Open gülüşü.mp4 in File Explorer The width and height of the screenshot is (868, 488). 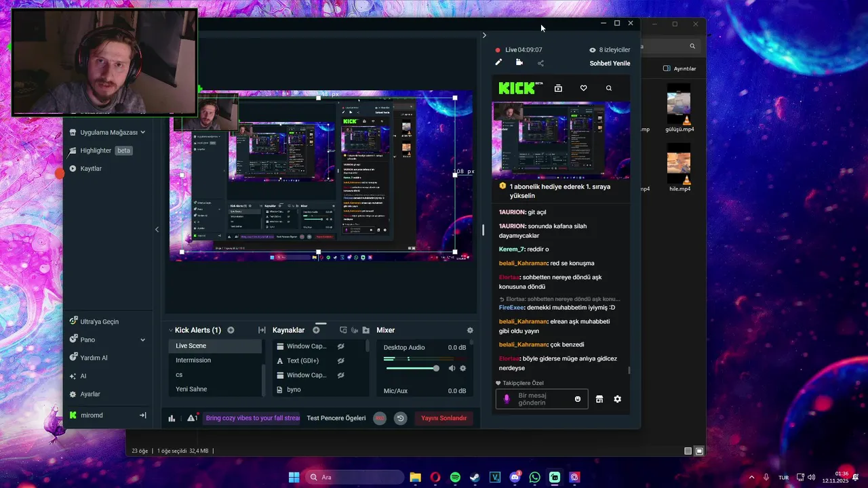click(679, 109)
